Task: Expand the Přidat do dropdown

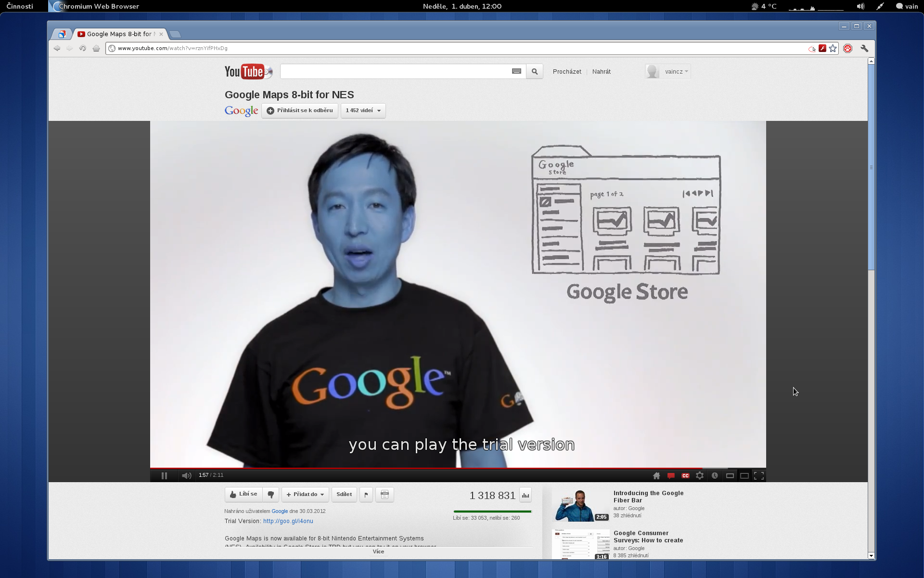Action: (305, 494)
